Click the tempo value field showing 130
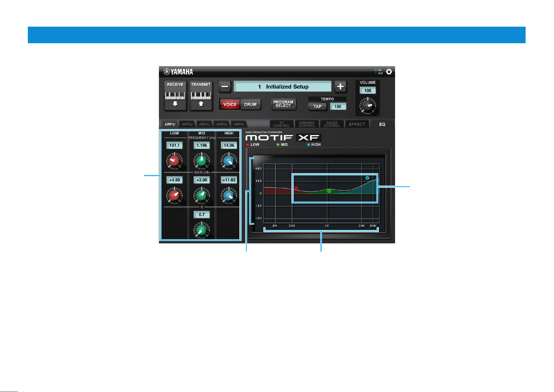The image size is (554, 392). tap(338, 106)
